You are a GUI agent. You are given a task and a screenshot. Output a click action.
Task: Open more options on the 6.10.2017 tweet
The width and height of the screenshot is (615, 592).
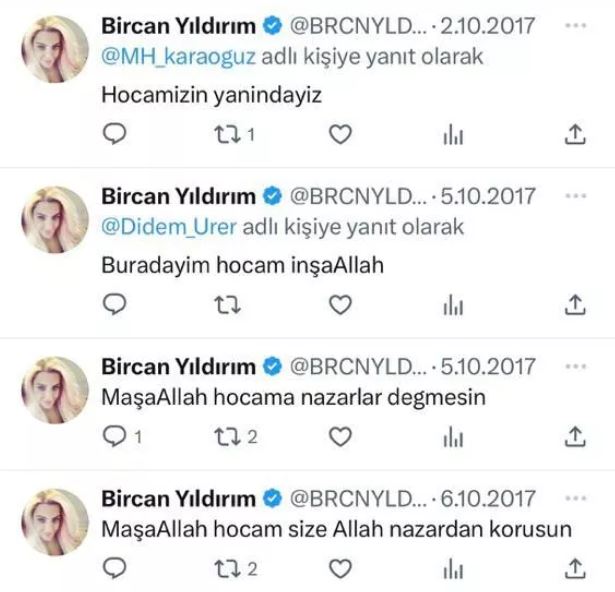click(x=575, y=498)
